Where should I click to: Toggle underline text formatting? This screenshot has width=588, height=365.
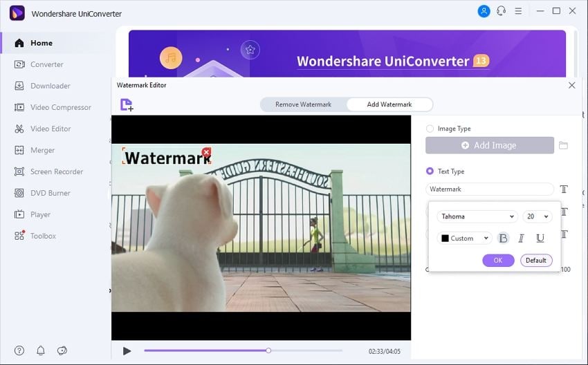pyautogui.click(x=540, y=238)
